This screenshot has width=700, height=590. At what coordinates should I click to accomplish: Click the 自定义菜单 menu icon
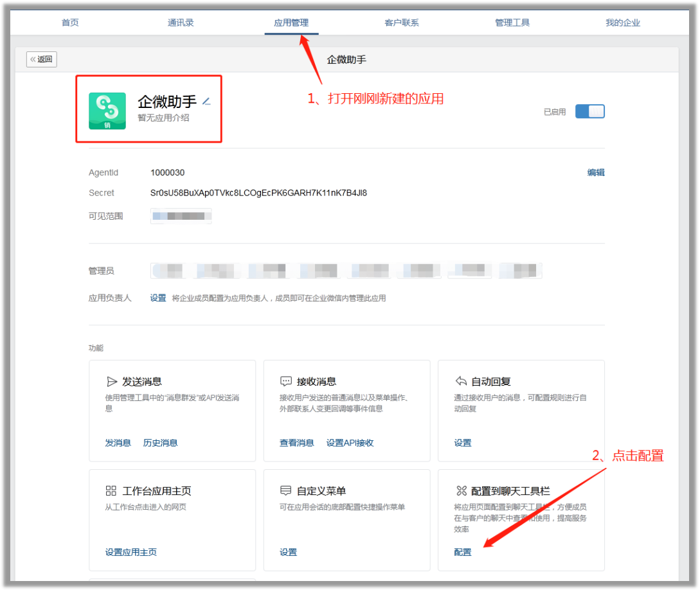click(285, 491)
